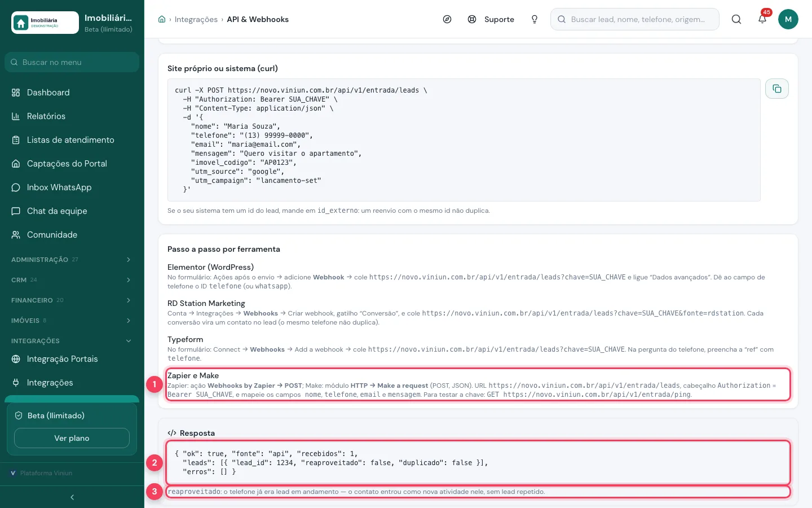
Task: Focus the Buscar no menu field
Action: pyautogui.click(x=72, y=62)
